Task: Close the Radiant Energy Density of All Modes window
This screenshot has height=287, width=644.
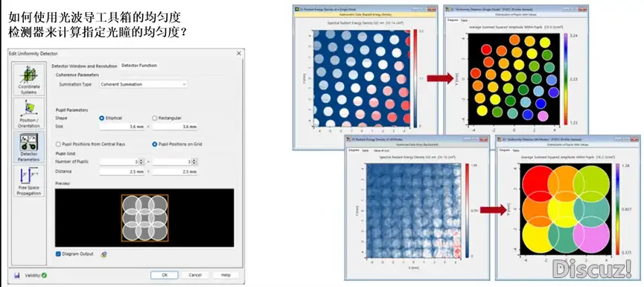Action: tap(484, 140)
